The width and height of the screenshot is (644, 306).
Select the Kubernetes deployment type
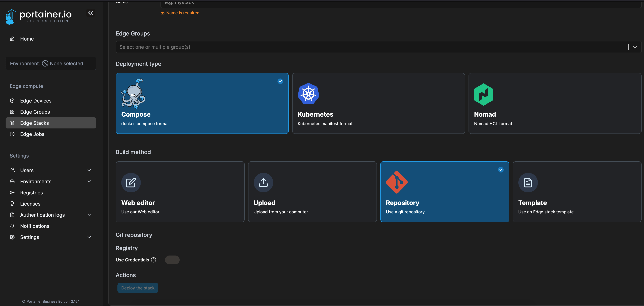click(378, 103)
